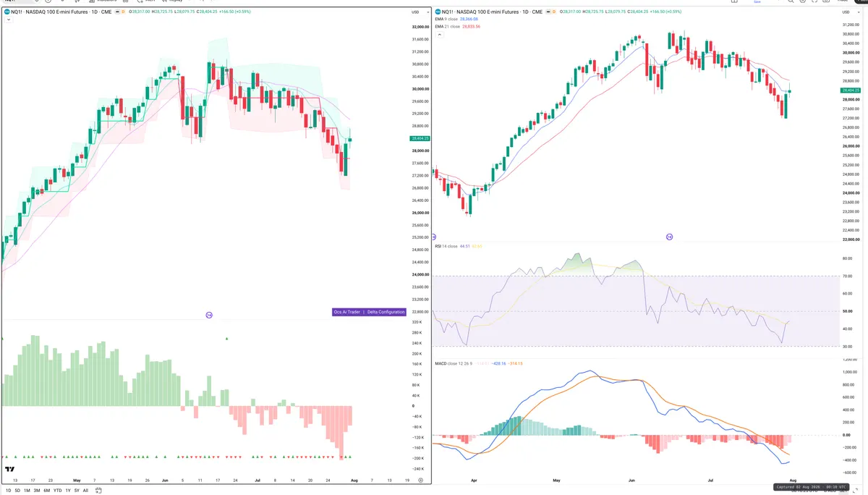Click the -428.16 MACD value in legend
This screenshot has width=868, height=495.
tap(498, 363)
